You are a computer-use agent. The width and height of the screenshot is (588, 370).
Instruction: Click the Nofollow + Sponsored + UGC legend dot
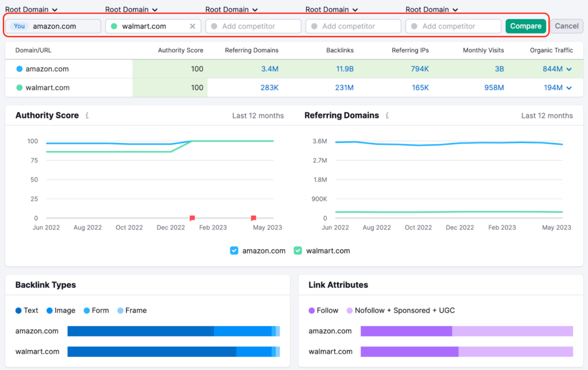coord(350,311)
